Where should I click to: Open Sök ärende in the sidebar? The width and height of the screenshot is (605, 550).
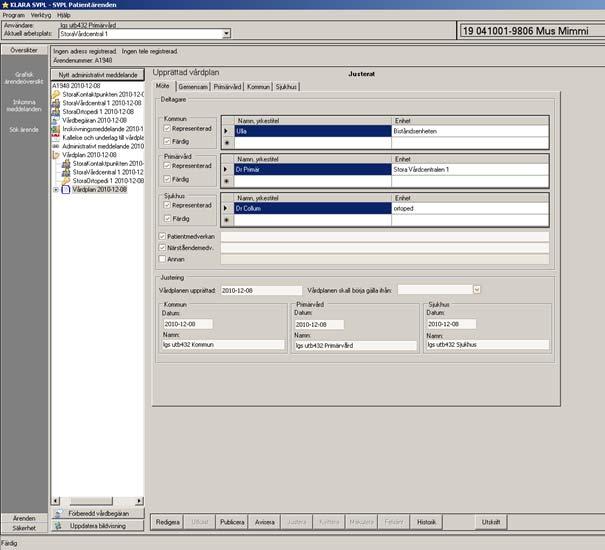[x=24, y=130]
